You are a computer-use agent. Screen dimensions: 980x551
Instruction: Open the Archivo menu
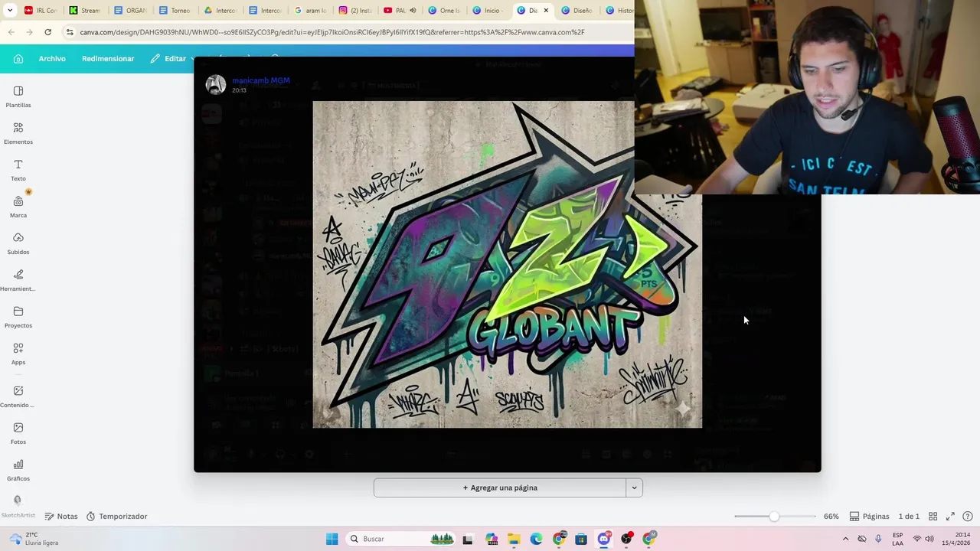coord(52,59)
